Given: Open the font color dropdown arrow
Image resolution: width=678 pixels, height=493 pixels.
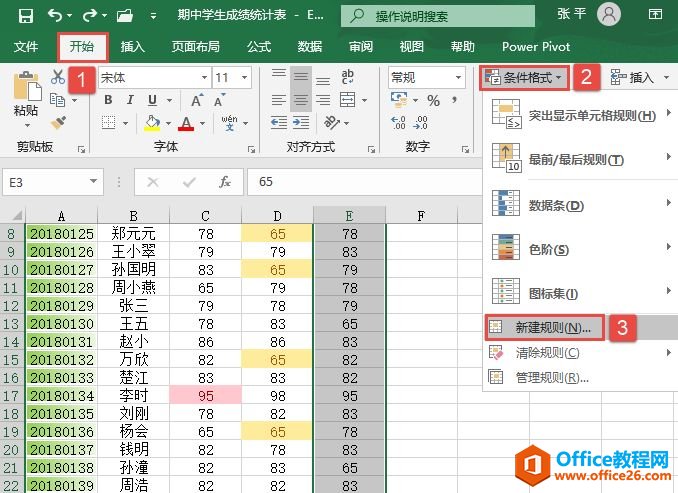Looking at the screenshot, I should pos(202,123).
